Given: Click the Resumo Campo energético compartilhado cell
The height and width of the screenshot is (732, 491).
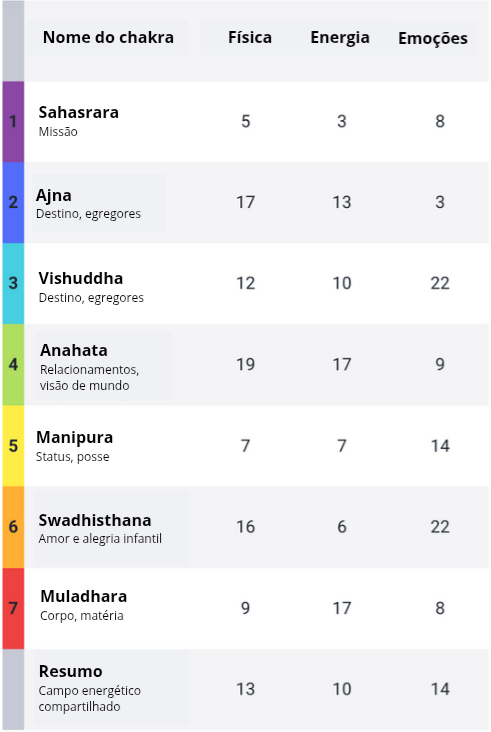Looking at the screenshot, I should point(112,689).
